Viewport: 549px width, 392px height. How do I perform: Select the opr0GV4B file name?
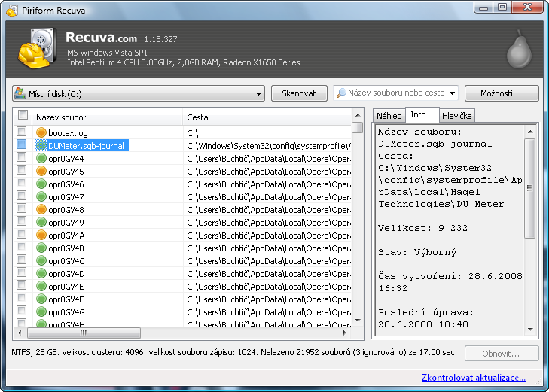coord(66,248)
